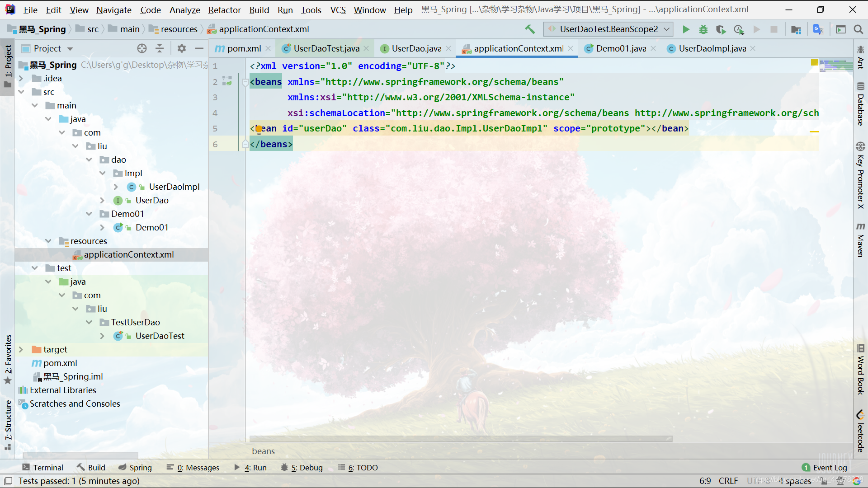Open the Spring tool window
Screen dimensions: 868x488
click(135, 468)
